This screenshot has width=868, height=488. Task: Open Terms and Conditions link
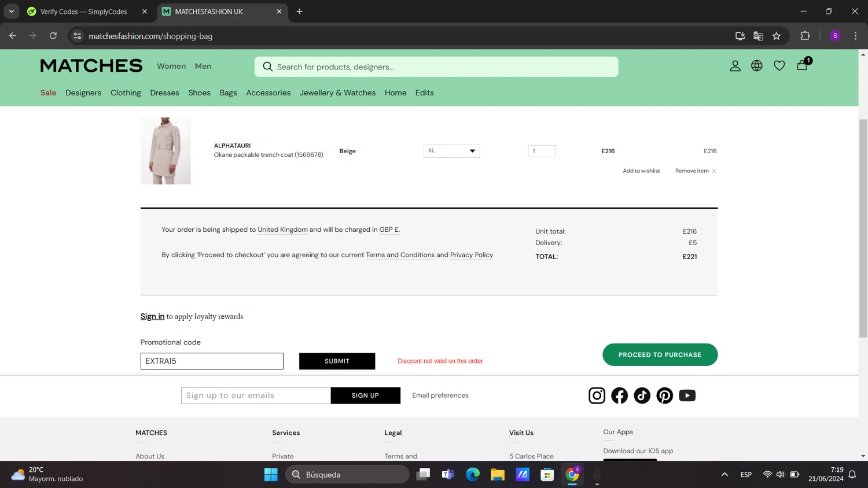400,255
